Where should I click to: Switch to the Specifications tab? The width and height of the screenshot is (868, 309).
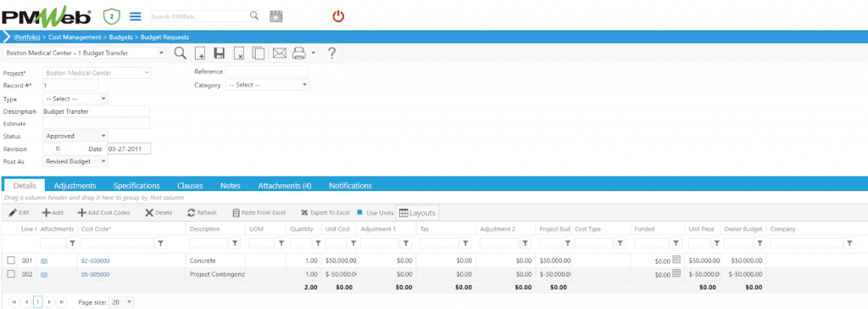point(136,186)
